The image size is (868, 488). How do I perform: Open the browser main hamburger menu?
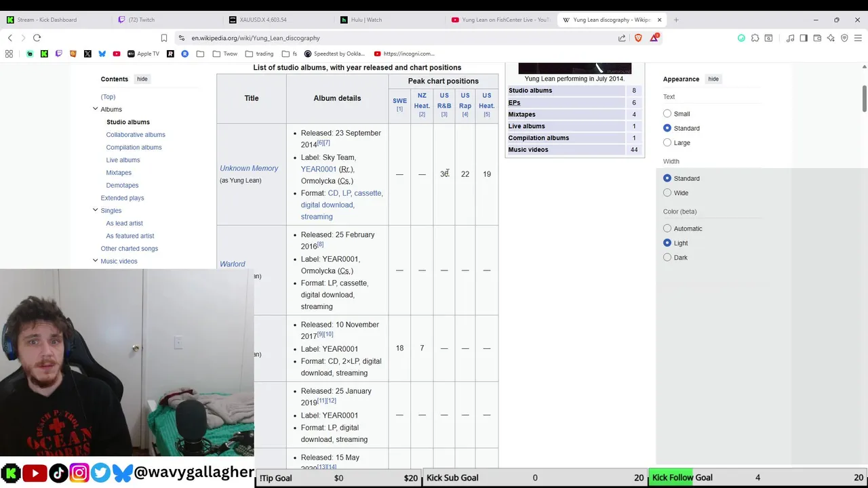pos(858,38)
